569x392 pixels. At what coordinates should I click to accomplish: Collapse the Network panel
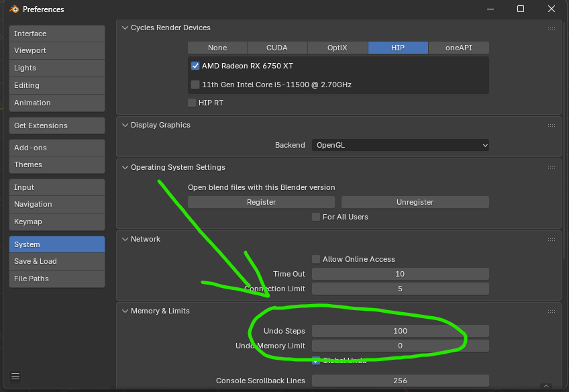pos(125,239)
